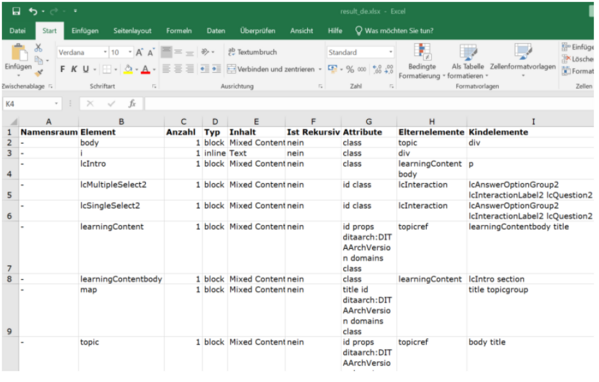Open the Hilfe tab
599x382 pixels.
335,31
